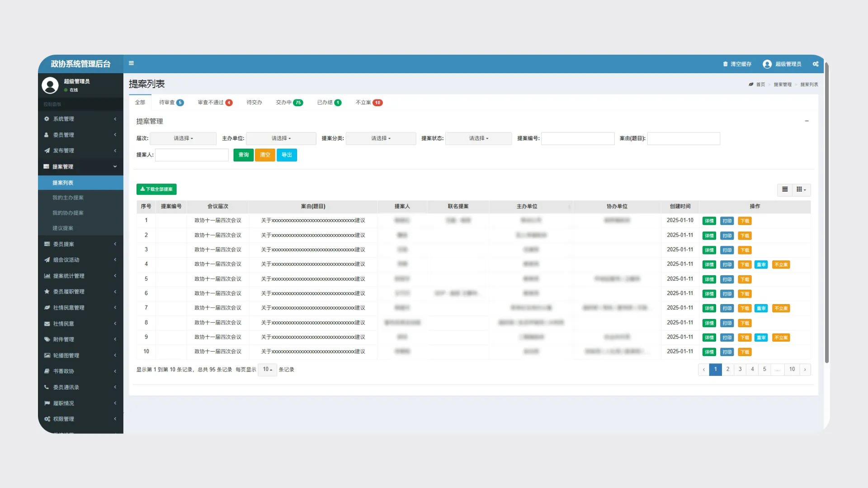868x488 pixels.
Task: Click the 提案编号 input field
Action: coord(577,138)
